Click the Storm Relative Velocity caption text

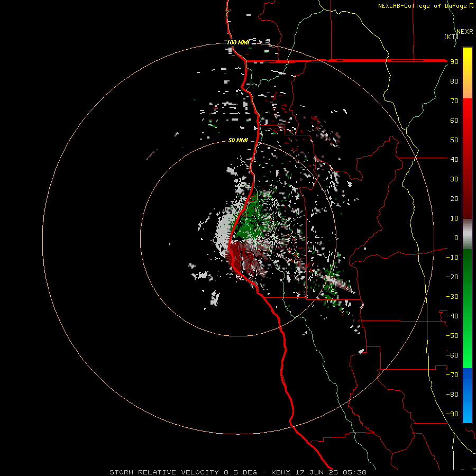click(x=237, y=472)
